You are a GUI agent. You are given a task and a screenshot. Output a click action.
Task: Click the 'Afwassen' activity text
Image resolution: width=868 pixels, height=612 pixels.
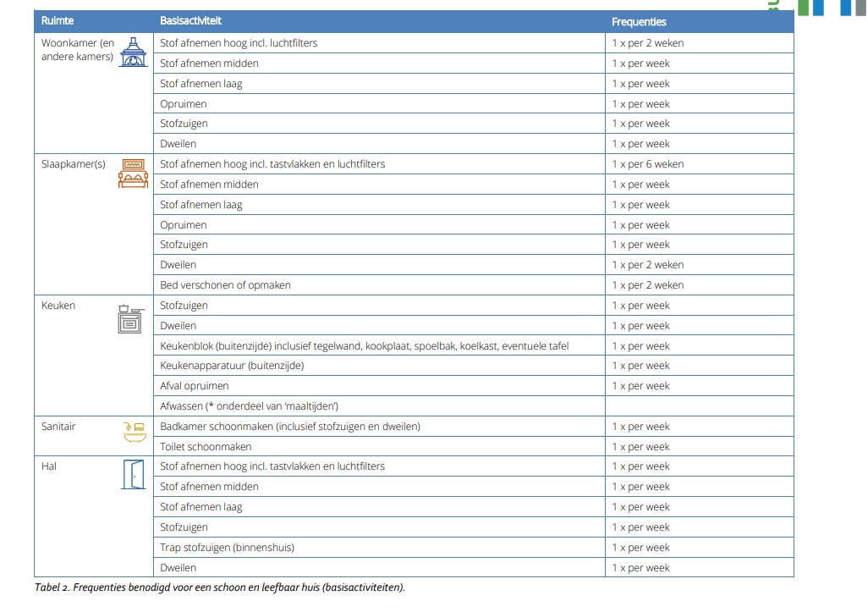[x=249, y=406]
